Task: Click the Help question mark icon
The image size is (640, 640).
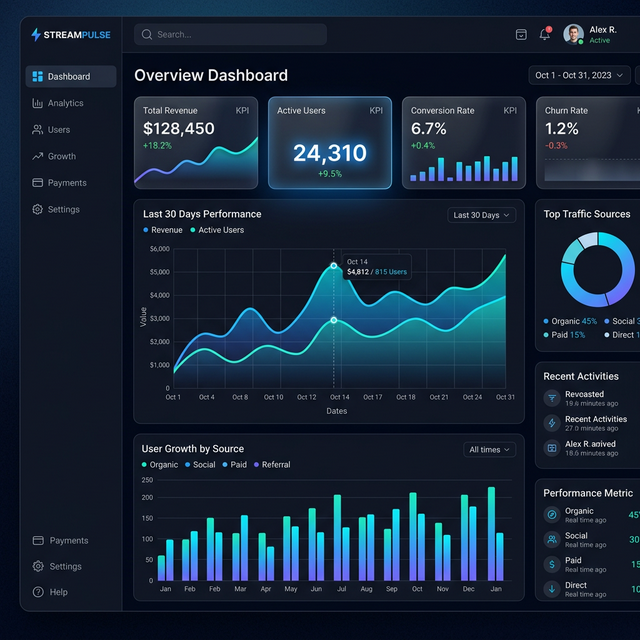Action: point(38,592)
